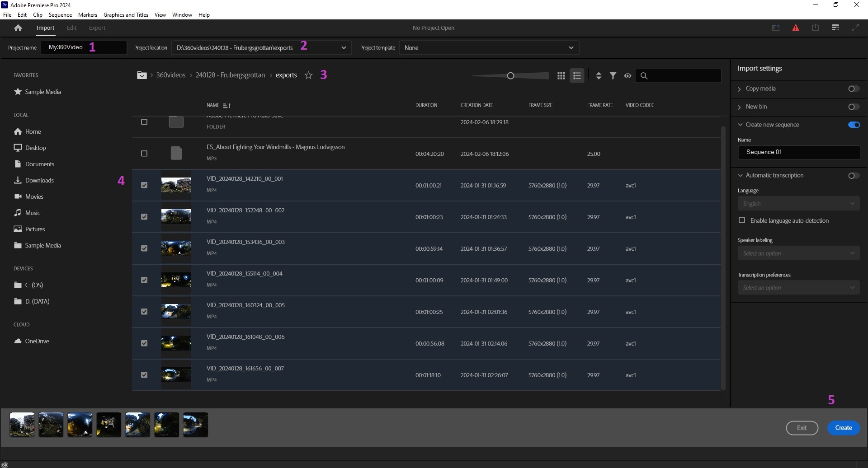Open the file type filter icon
868x468 pixels.
[x=613, y=76]
